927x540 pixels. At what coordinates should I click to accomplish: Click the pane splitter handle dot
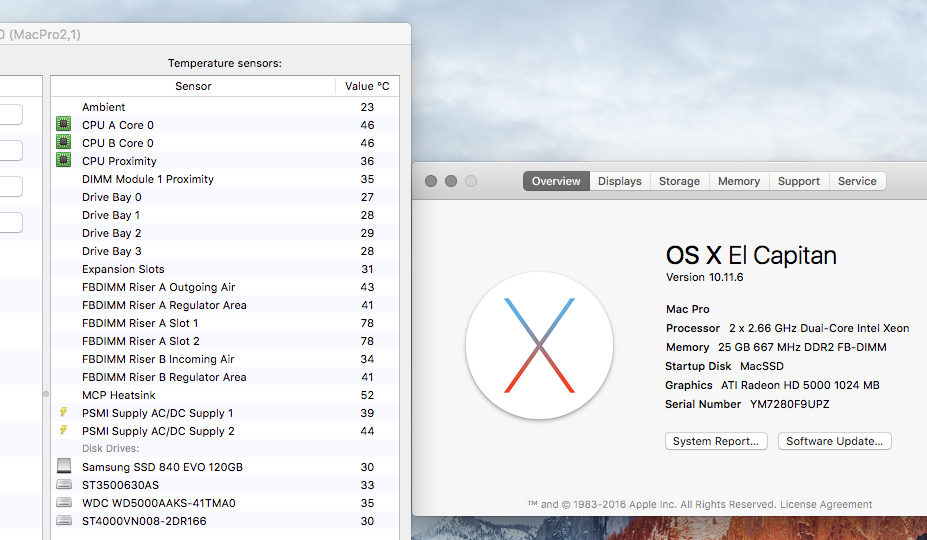coord(46,394)
